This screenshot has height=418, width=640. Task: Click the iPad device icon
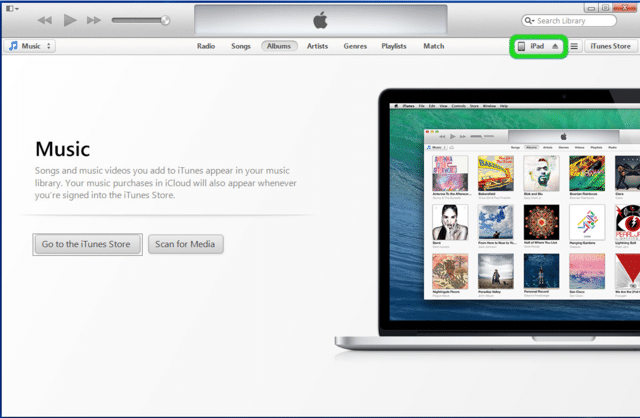[521, 46]
